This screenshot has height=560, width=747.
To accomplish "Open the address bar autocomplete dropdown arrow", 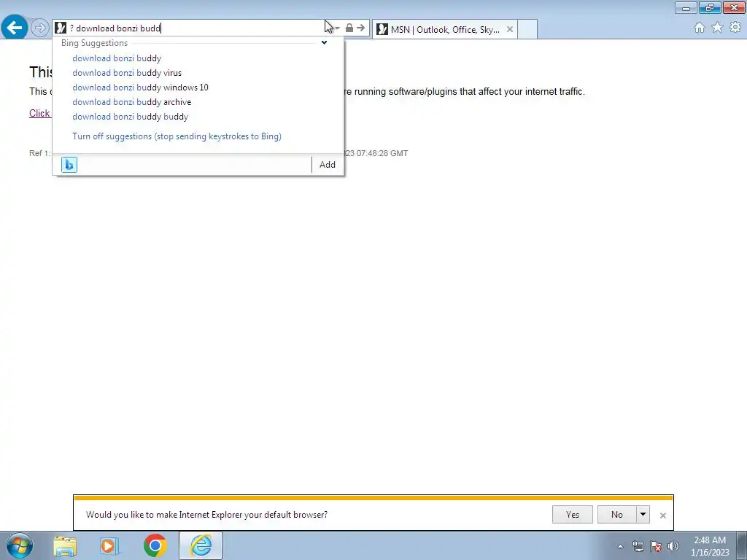I will tap(337, 28).
